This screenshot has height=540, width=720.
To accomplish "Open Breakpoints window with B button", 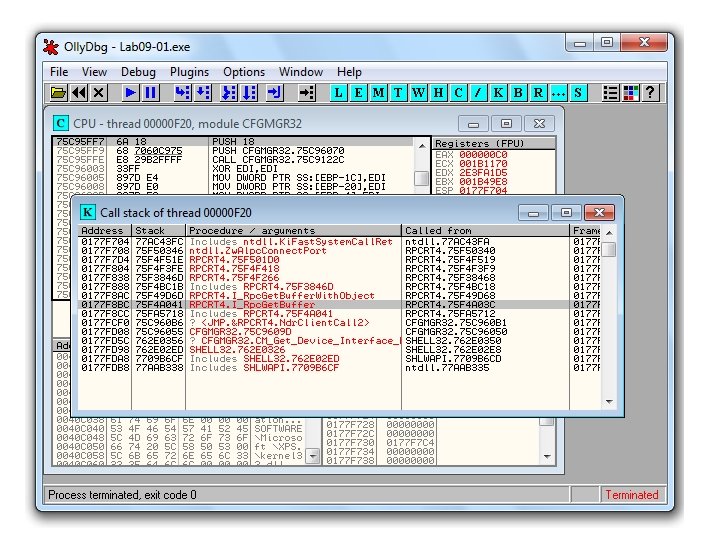I will click(518, 93).
